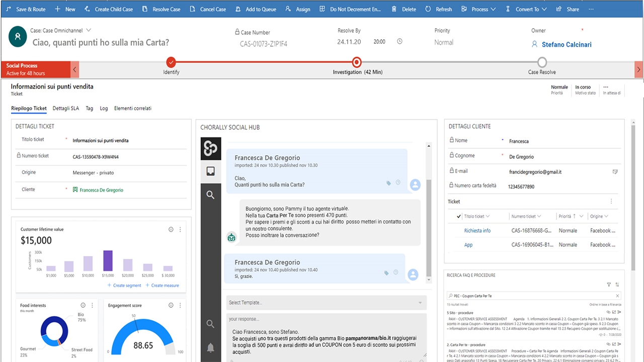Open the Ticket subgrid more options
644x362 pixels.
click(612, 201)
